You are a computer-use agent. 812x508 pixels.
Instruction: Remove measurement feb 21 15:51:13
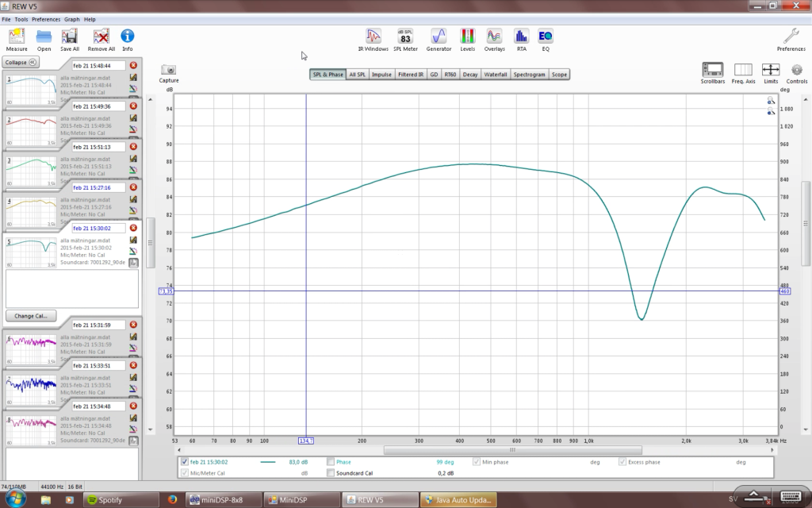pos(133,147)
